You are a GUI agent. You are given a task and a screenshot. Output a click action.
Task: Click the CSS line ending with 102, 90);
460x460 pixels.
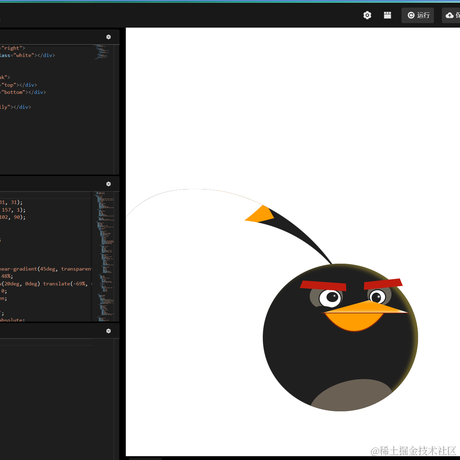pyautogui.click(x=13, y=217)
